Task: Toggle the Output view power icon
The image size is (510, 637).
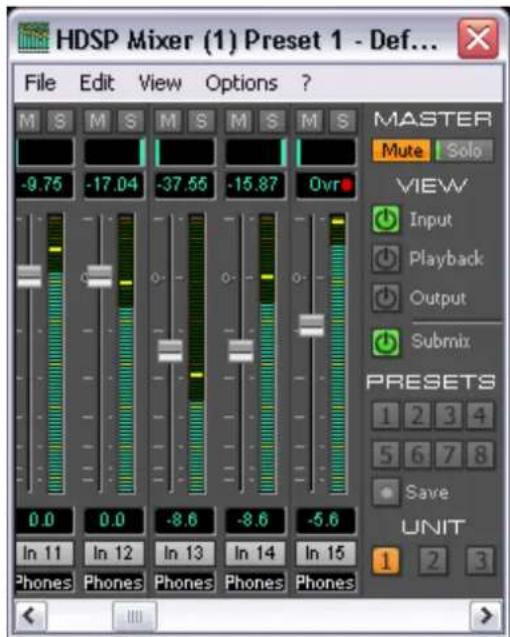Action: click(x=386, y=298)
